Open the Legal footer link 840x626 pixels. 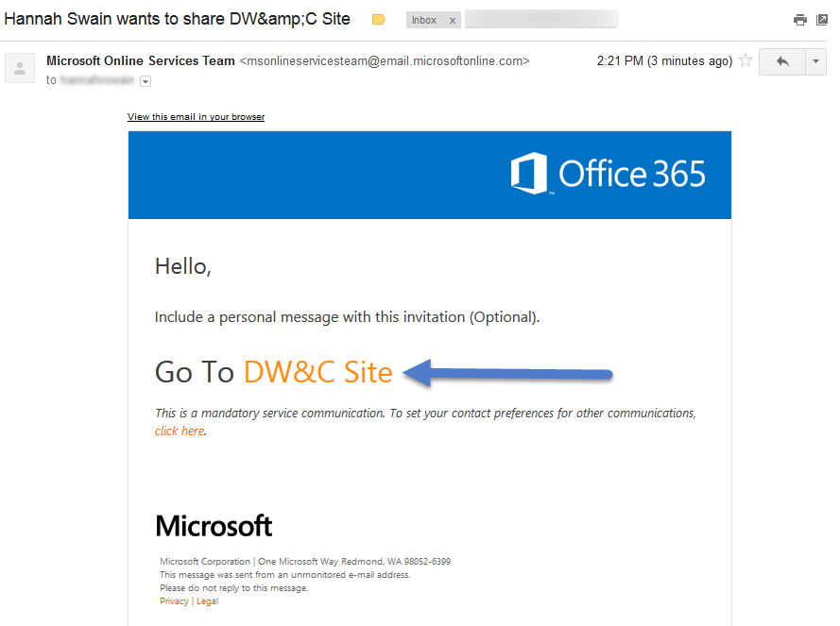tap(208, 601)
